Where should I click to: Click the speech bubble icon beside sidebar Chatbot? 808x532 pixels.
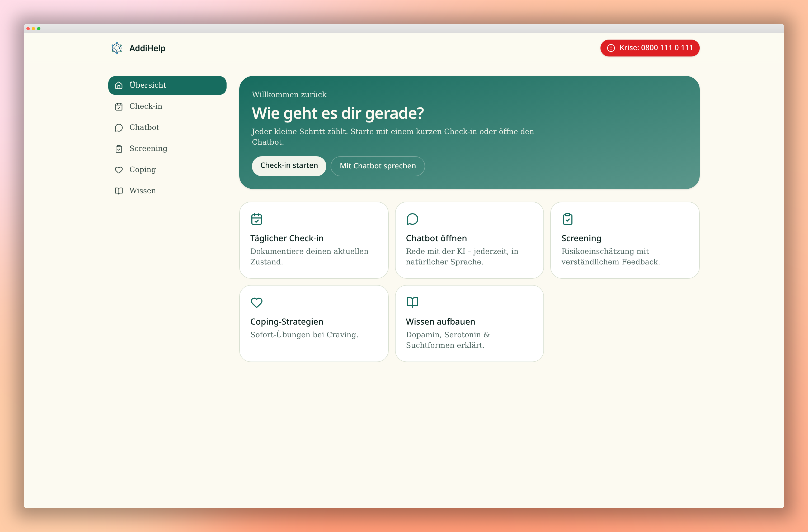click(x=119, y=127)
